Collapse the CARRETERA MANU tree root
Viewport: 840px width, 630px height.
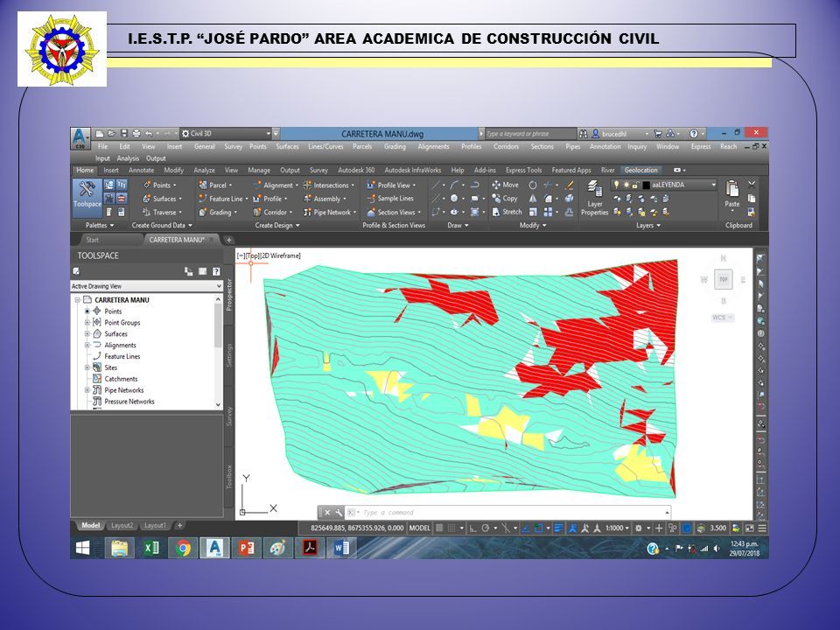(78, 300)
